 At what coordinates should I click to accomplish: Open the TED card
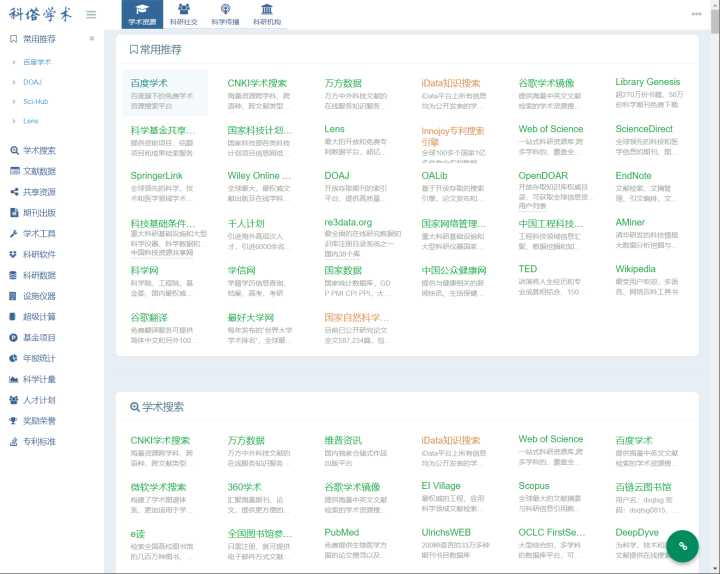tap(553, 280)
